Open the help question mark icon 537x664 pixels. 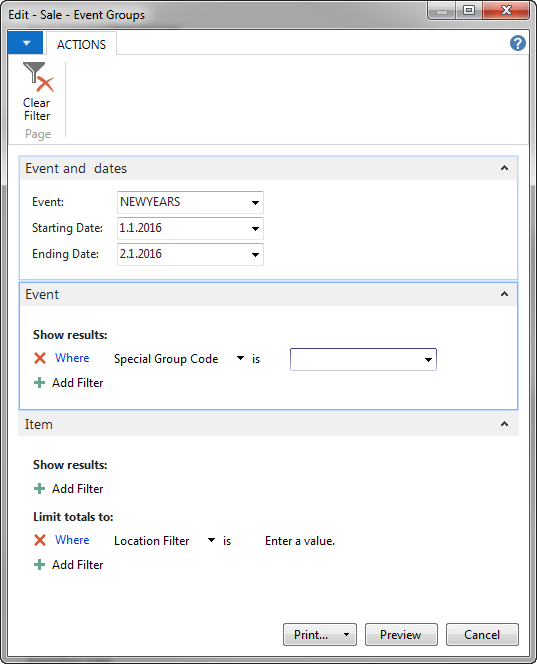[x=518, y=43]
